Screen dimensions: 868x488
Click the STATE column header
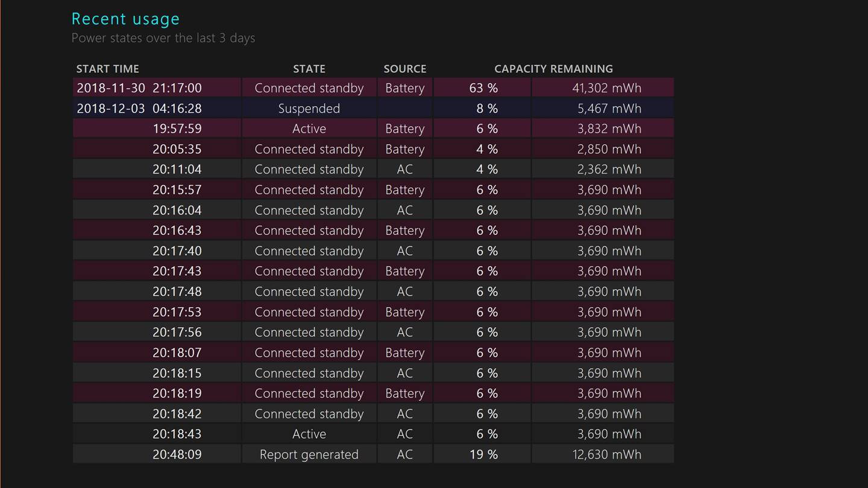pyautogui.click(x=309, y=69)
